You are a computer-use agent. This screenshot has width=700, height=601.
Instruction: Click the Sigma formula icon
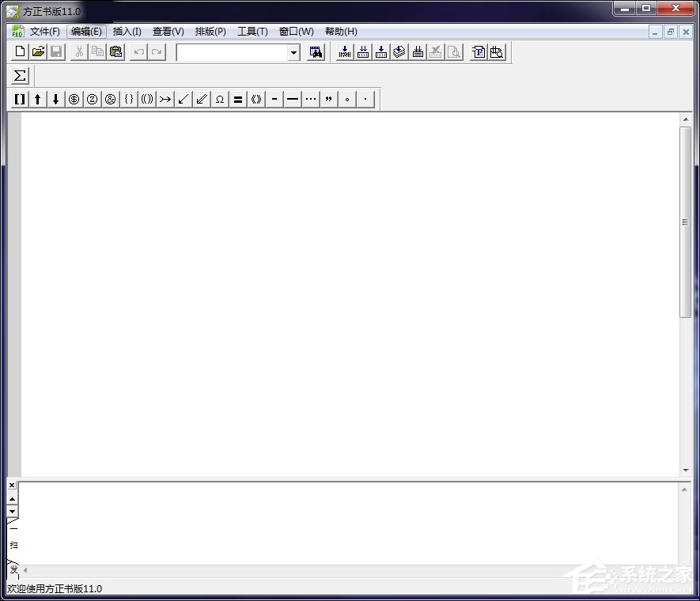[x=20, y=75]
